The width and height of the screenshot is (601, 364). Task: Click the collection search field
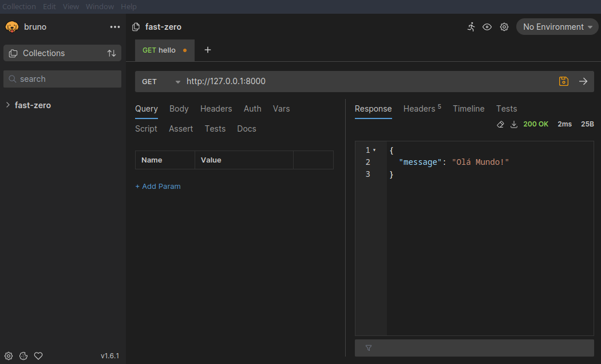tap(63, 79)
